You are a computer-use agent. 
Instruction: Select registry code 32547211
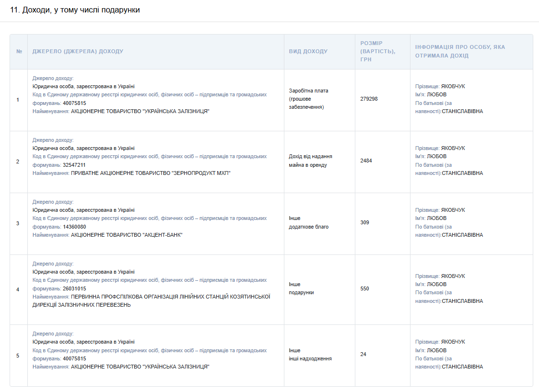[x=74, y=165]
